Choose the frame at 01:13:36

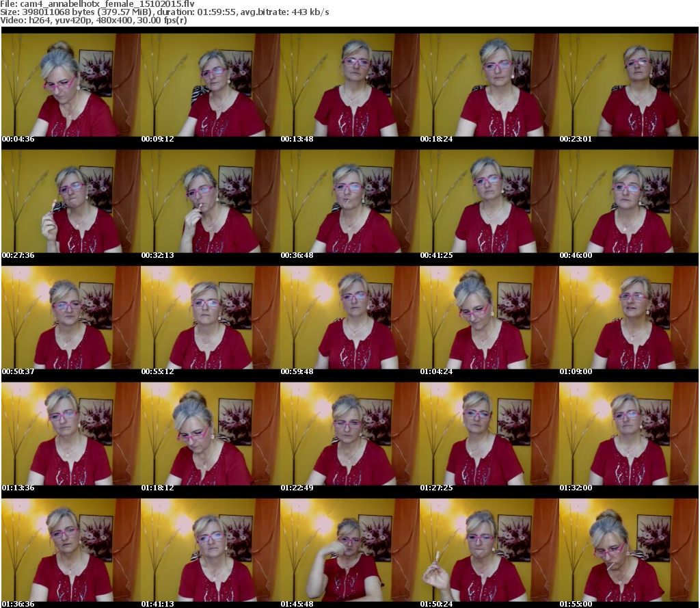coord(71,434)
